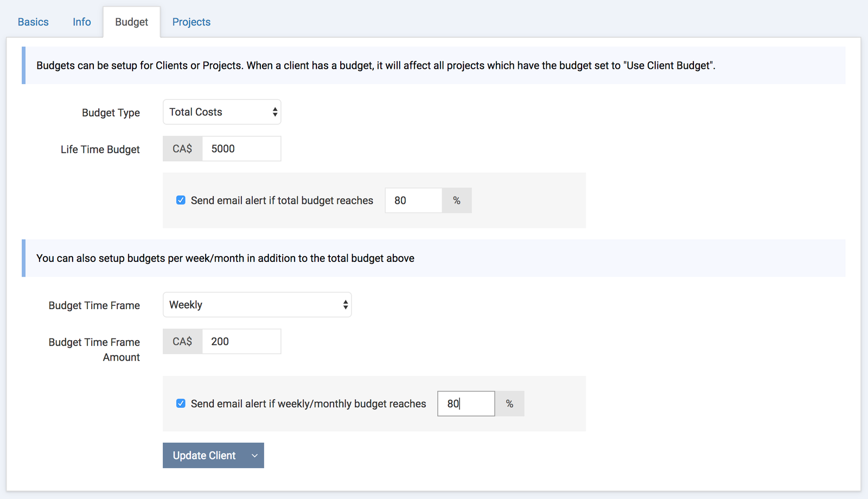Click the % suffix of weekly/monthly alert
The image size is (868, 499).
tap(509, 404)
